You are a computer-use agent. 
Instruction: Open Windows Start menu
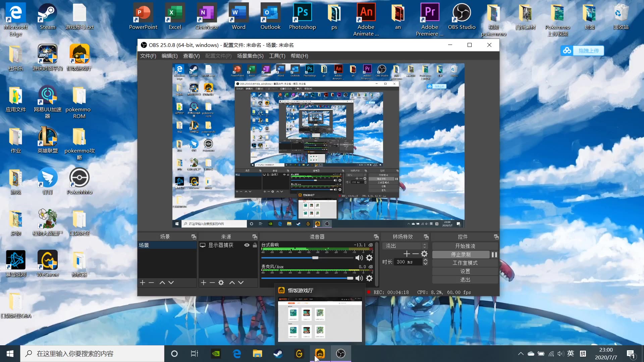pos(10,353)
